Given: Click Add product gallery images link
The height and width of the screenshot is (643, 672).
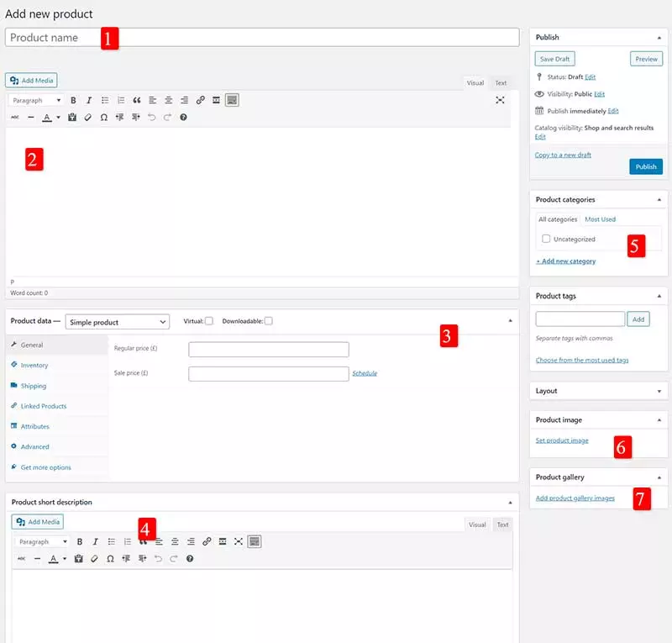Looking at the screenshot, I should [575, 498].
